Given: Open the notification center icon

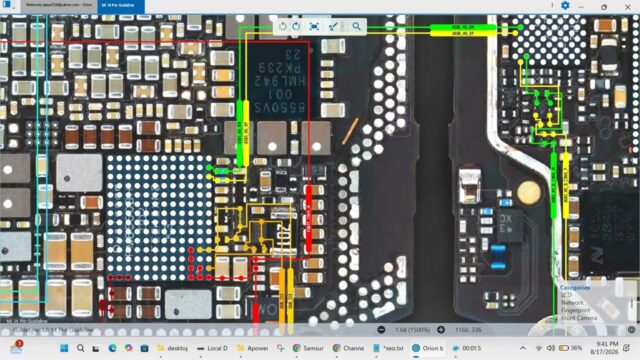Looking at the screenshot, I should point(627,348).
